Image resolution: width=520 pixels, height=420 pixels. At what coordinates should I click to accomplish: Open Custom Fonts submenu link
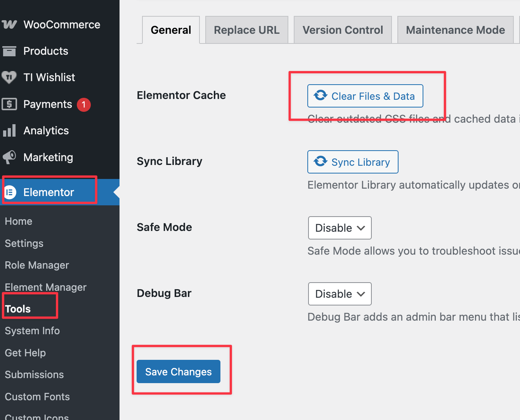tap(37, 397)
